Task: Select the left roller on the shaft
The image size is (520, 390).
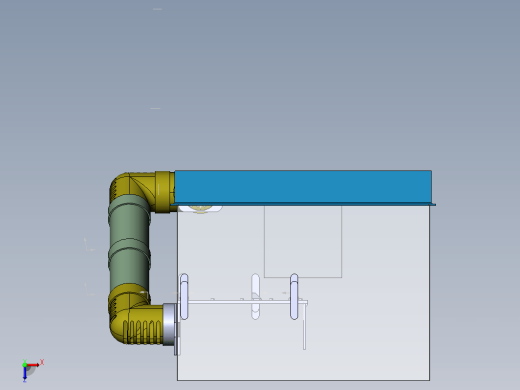Action: click(184, 297)
